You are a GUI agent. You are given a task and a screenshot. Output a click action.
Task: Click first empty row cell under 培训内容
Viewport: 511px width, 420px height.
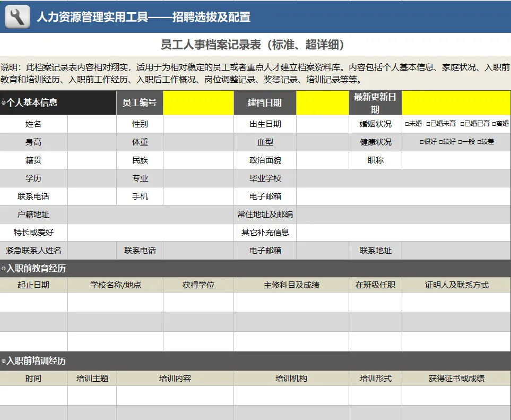pos(175,396)
